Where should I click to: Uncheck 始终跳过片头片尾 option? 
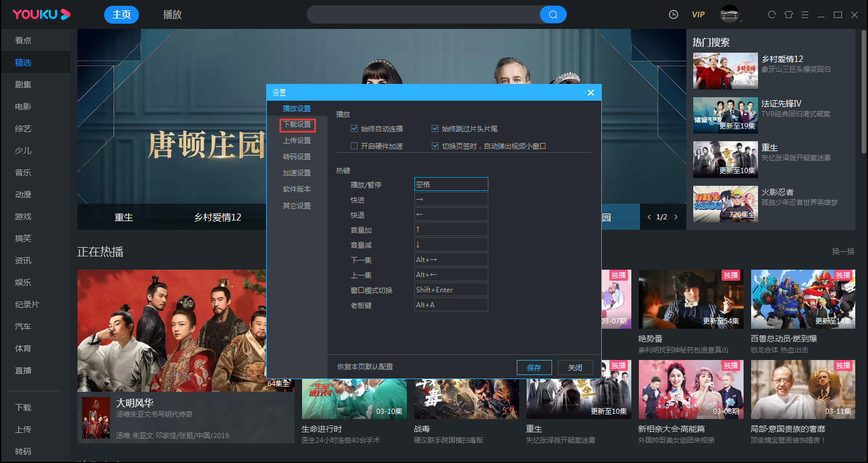(435, 128)
